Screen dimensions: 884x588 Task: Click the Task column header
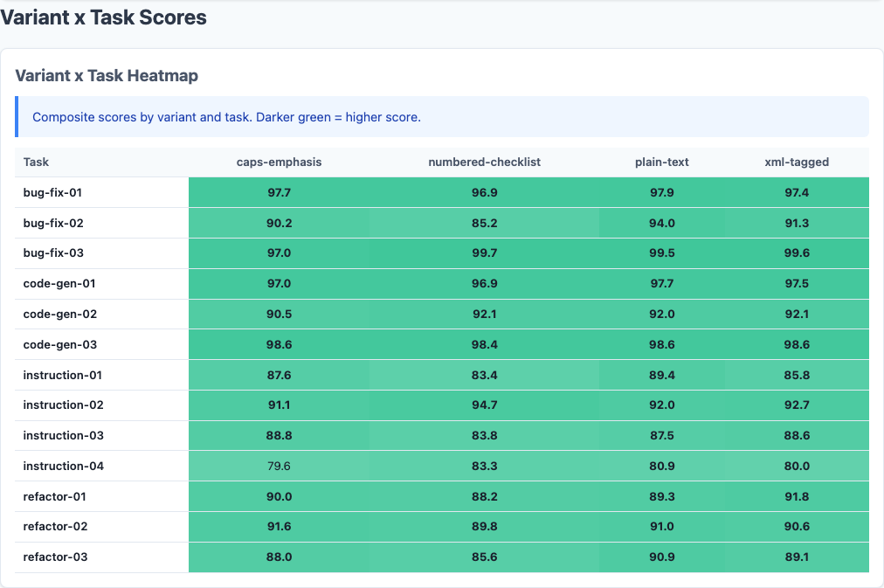[36, 162]
